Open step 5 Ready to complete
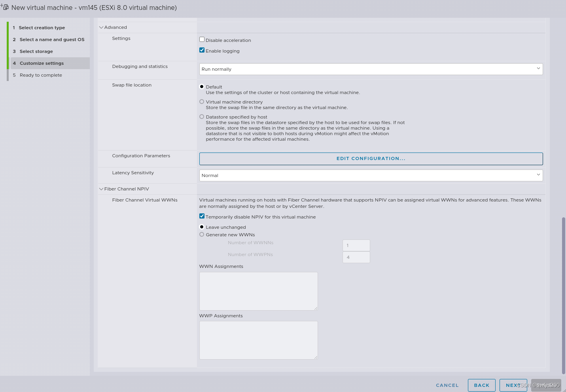 37,75
